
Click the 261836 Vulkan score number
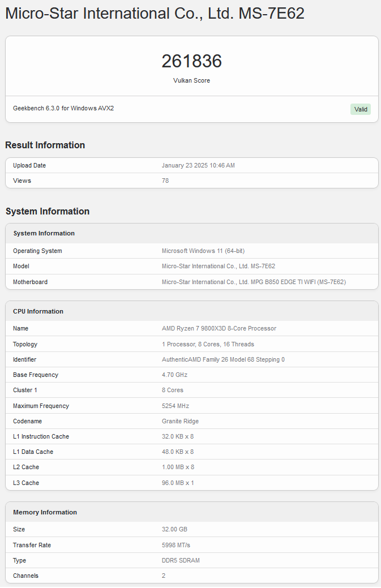pyautogui.click(x=191, y=61)
